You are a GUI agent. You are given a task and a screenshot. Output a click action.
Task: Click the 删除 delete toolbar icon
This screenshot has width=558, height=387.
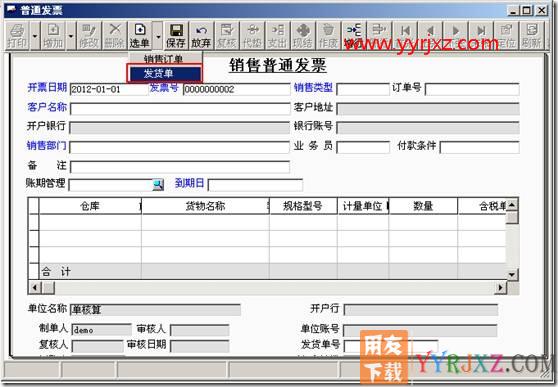tap(114, 35)
